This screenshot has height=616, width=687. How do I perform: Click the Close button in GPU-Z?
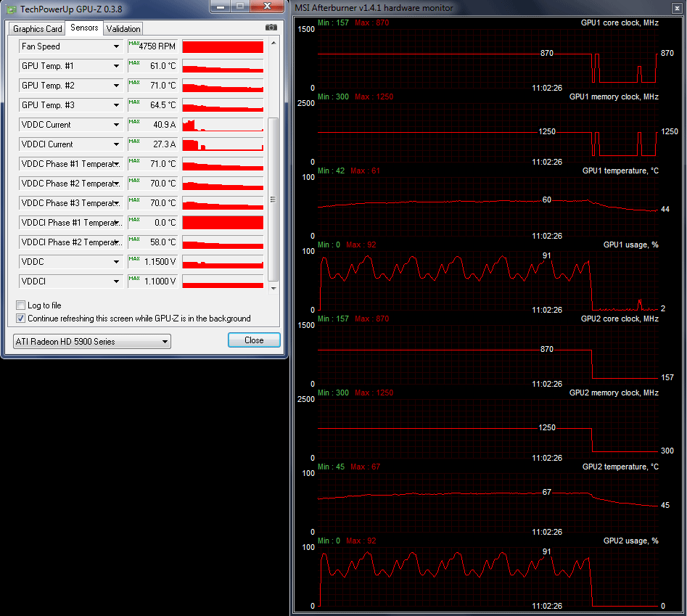pos(254,340)
